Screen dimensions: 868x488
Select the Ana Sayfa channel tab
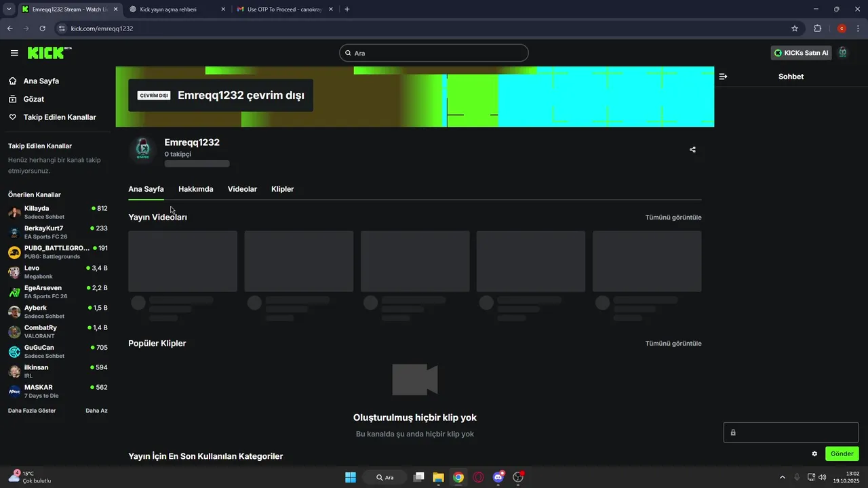[146, 189]
